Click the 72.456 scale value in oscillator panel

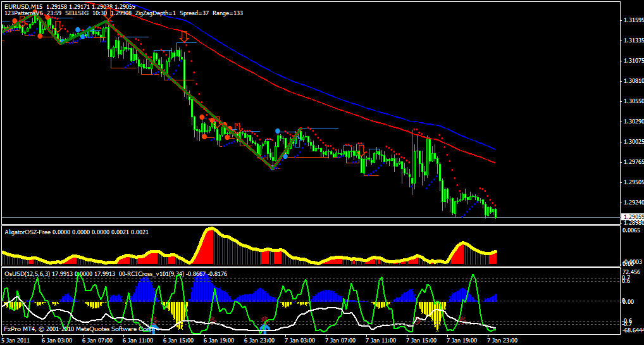pos(633,272)
